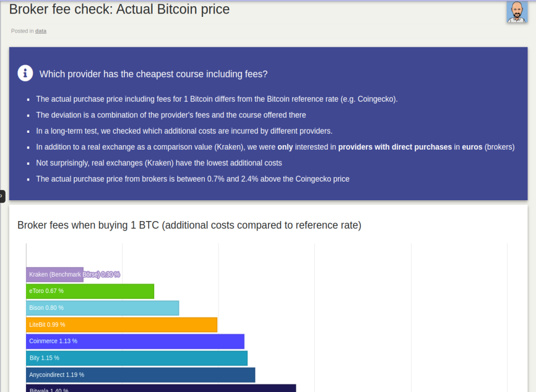
Task: Click the chart heading about broker fees
Action: pyautogui.click(x=189, y=226)
